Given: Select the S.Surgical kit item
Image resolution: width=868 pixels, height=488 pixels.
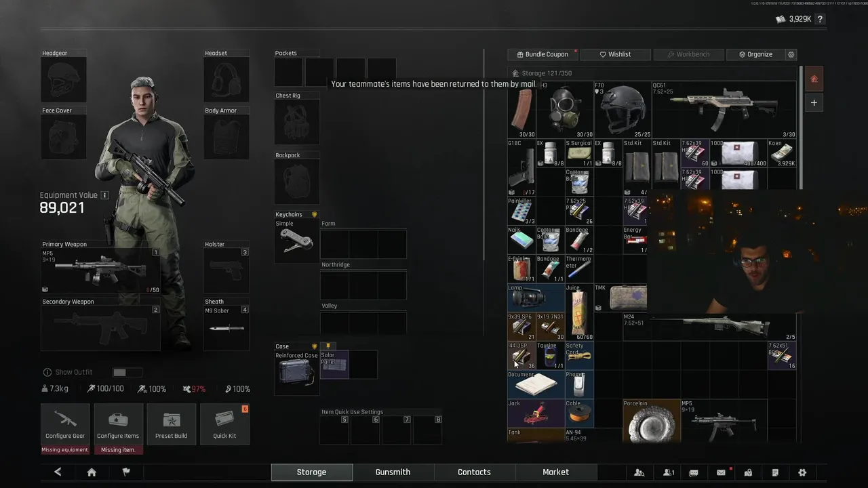Looking at the screenshot, I should coord(579,153).
